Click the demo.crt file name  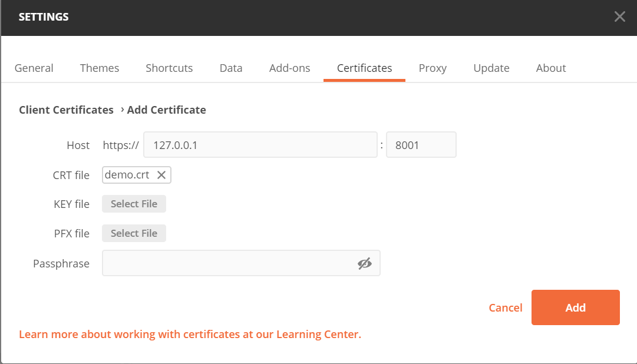click(127, 175)
